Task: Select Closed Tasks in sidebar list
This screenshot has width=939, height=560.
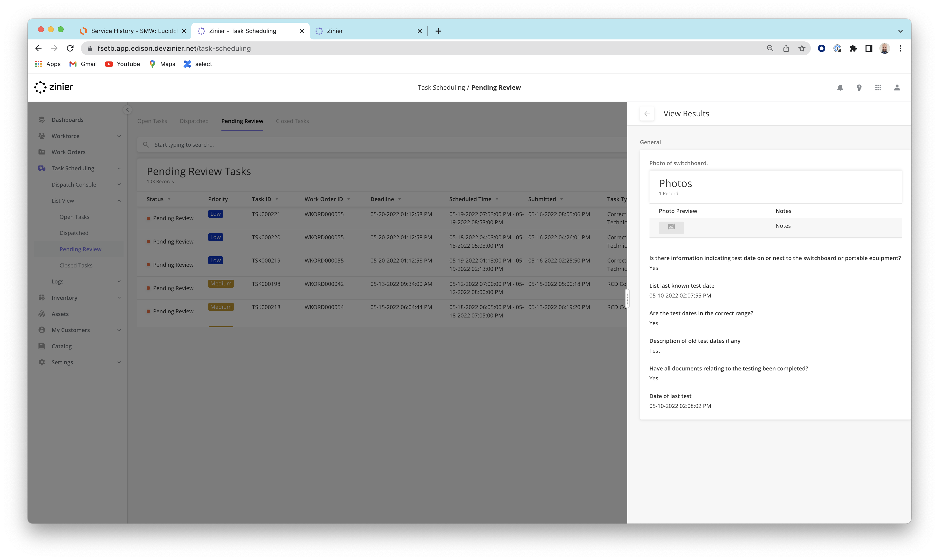Action: click(76, 265)
